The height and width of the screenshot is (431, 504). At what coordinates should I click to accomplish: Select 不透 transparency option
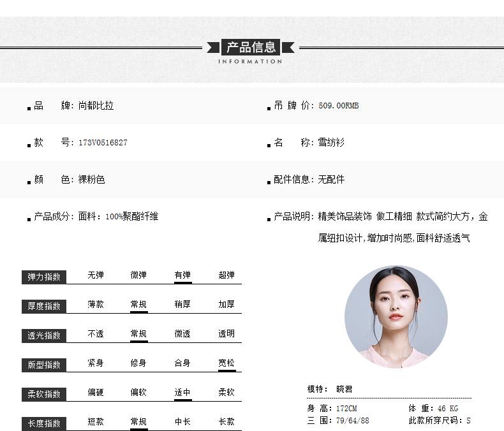[x=96, y=334]
